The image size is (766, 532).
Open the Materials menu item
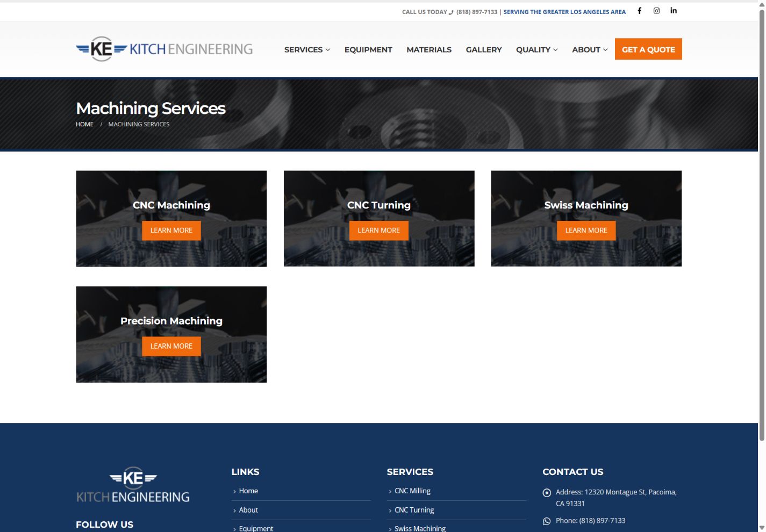pyautogui.click(x=429, y=49)
